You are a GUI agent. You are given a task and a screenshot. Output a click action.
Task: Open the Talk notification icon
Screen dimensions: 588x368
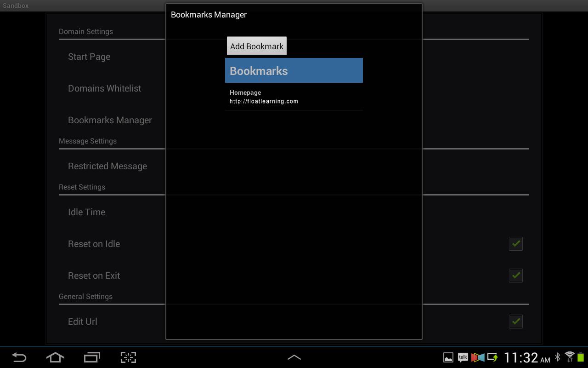point(463,357)
